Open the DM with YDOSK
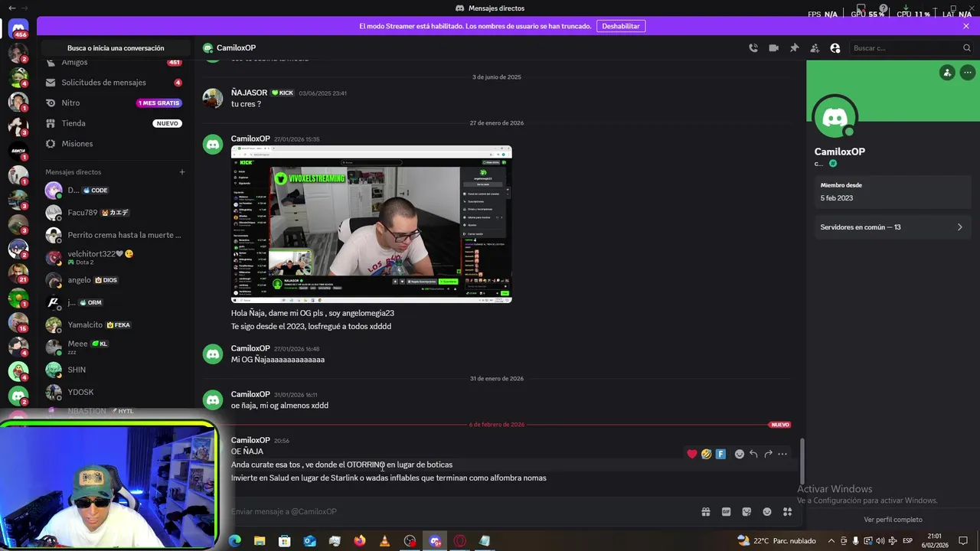Screen dimensions: 980x551 click(x=115, y=392)
